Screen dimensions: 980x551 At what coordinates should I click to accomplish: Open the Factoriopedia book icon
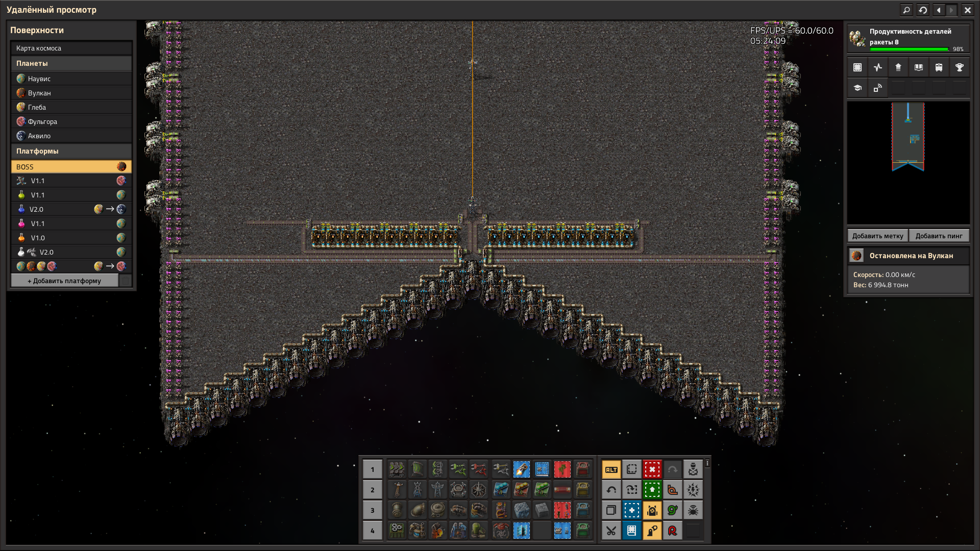pos(918,67)
